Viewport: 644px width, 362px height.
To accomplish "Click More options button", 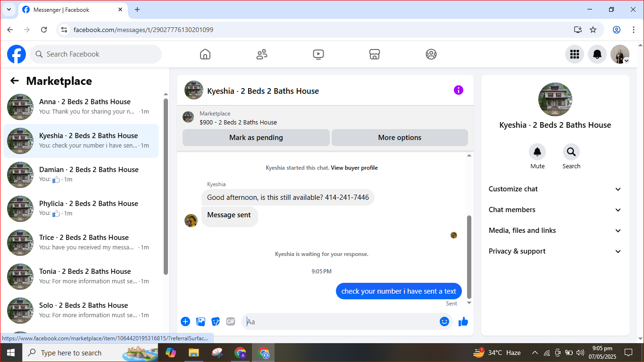I will point(400,138).
